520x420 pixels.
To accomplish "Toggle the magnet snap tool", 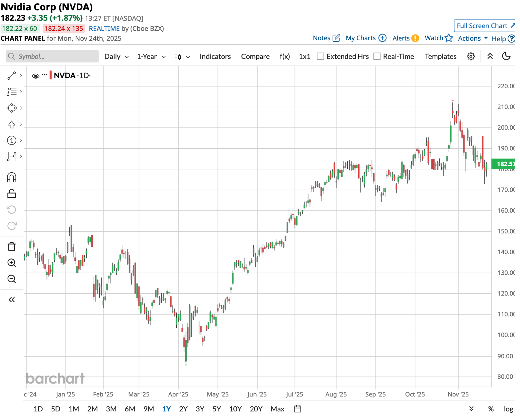I will click(12, 178).
